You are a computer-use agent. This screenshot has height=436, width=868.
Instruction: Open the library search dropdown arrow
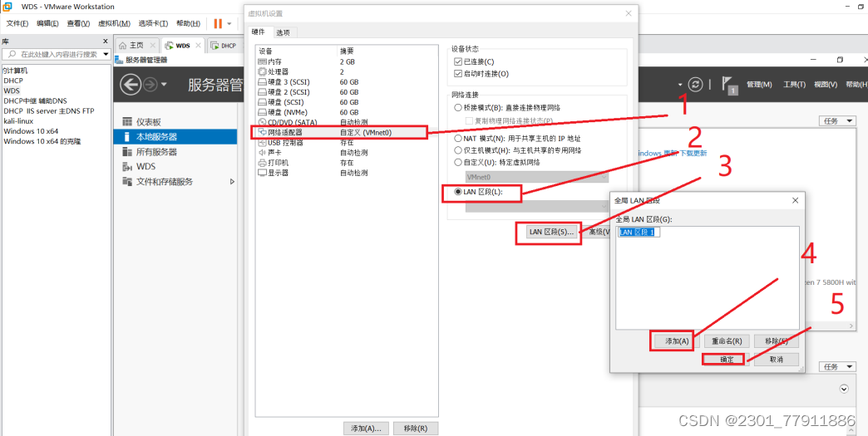pyautogui.click(x=106, y=54)
